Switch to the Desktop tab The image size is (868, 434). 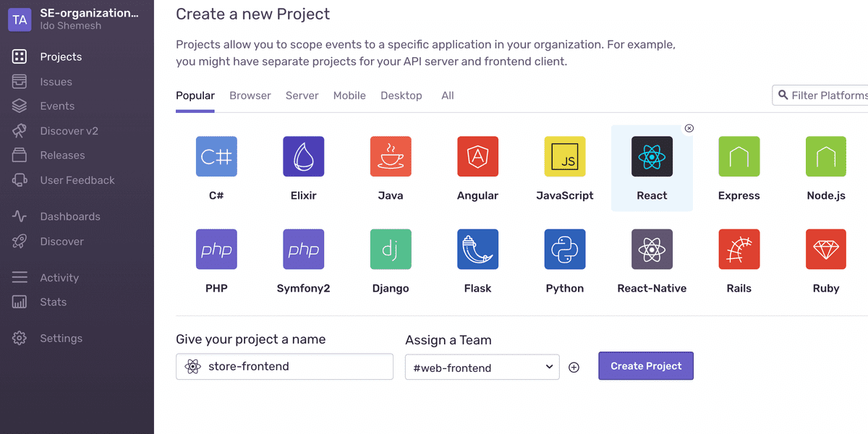click(x=401, y=95)
